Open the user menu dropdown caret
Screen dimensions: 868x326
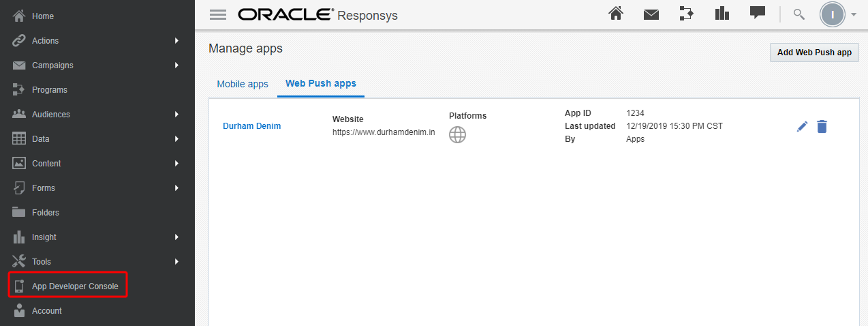[854, 14]
